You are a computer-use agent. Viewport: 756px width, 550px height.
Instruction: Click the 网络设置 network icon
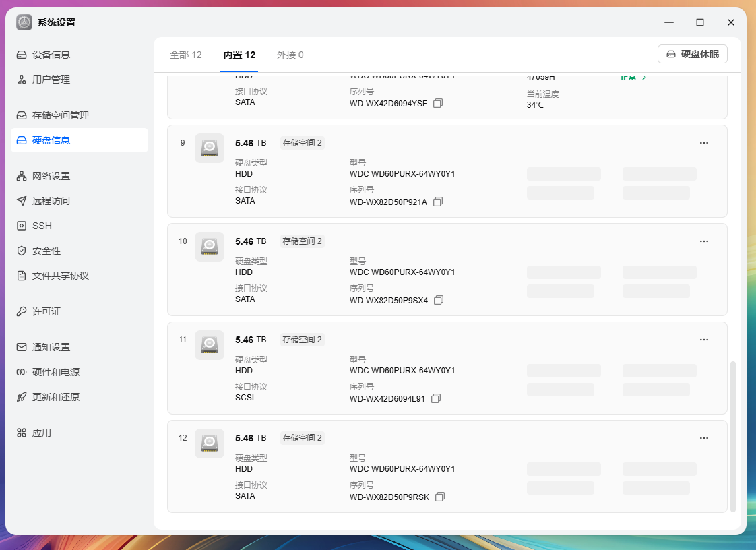click(21, 176)
